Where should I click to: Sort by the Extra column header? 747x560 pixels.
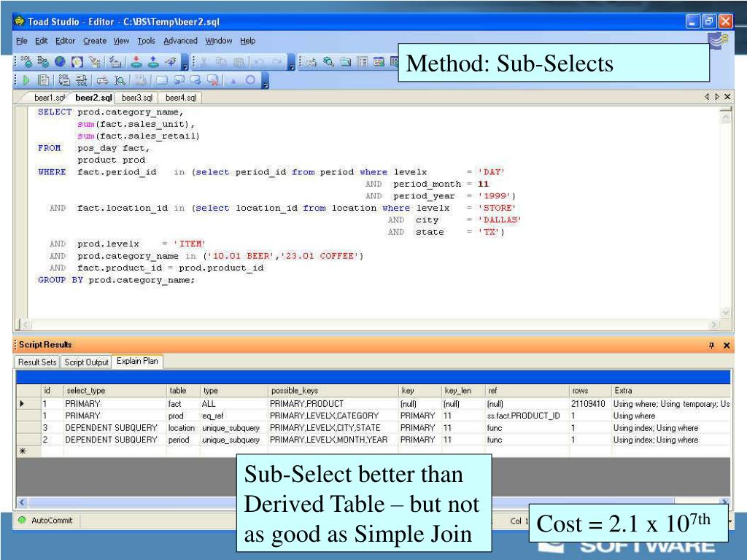(x=671, y=391)
